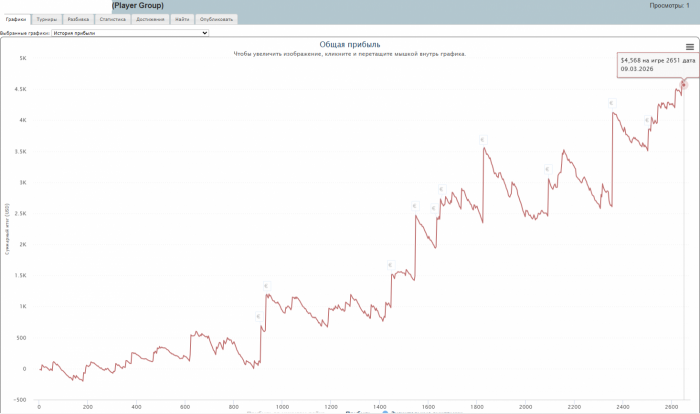The height and width of the screenshot is (414, 700).
Task: Open the chart hamburger export menu
Action: 690,47
